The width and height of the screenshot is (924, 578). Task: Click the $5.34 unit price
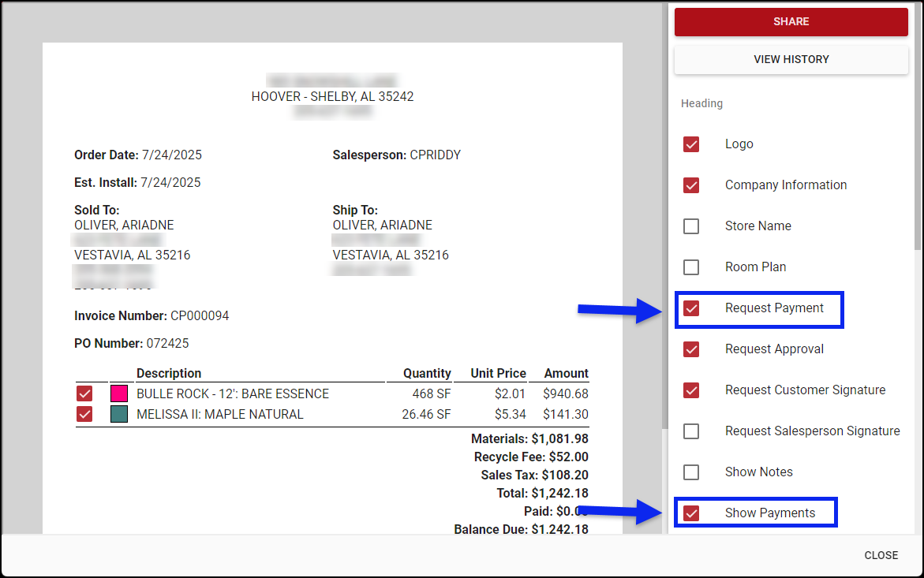click(510, 414)
